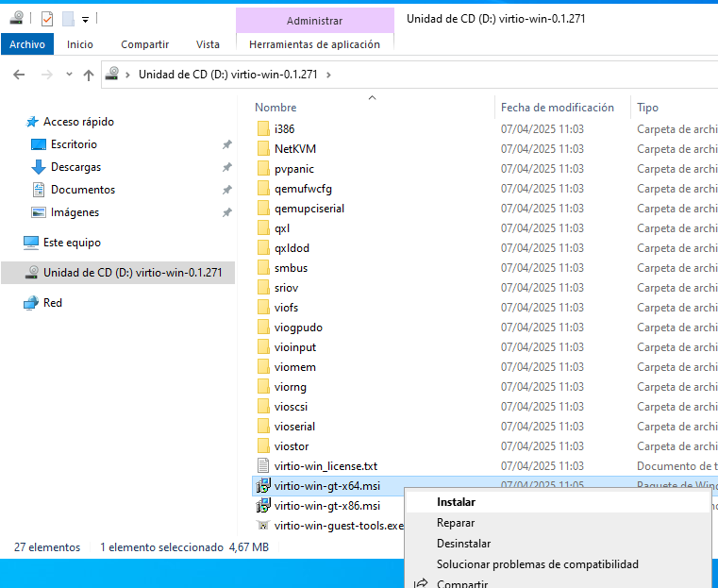Select the viogpudo folder icon

pyautogui.click(x=263, y=328)
